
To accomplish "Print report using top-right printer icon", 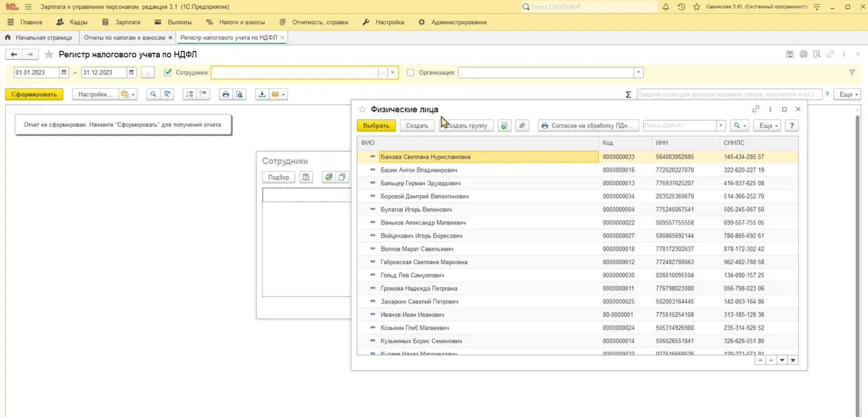I will coord(803,54).
